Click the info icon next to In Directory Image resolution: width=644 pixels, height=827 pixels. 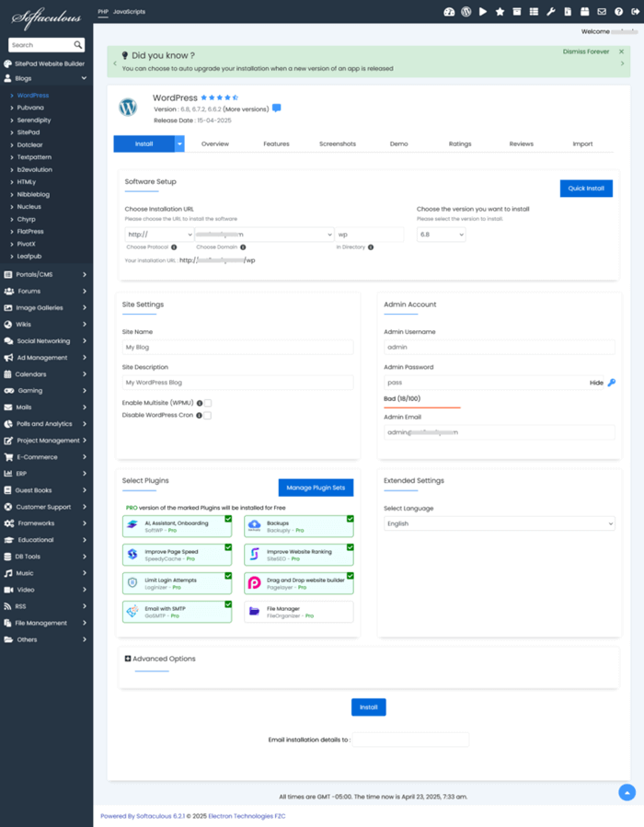pos(371,247)
